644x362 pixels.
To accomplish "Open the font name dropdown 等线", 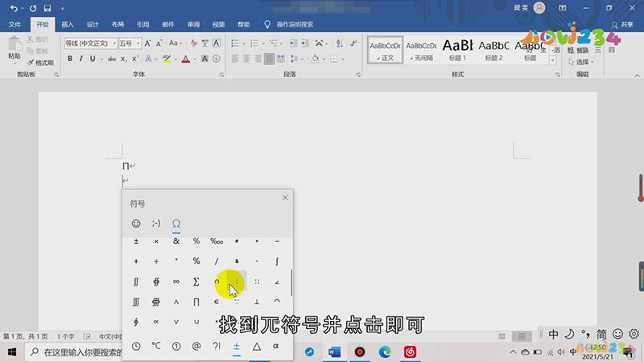I will pos(114,43).
